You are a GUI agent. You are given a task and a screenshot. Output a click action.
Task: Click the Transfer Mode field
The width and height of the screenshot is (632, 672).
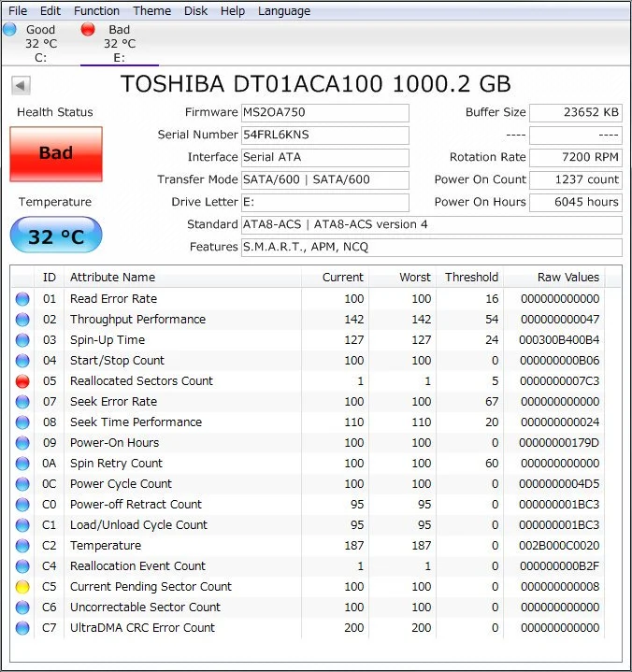point(325,179)
